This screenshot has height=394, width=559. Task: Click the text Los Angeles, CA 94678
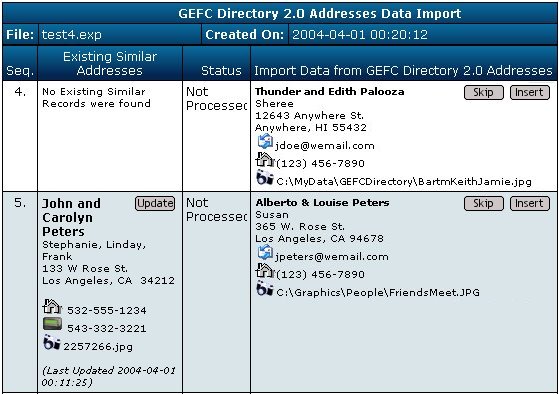[319, 239]
